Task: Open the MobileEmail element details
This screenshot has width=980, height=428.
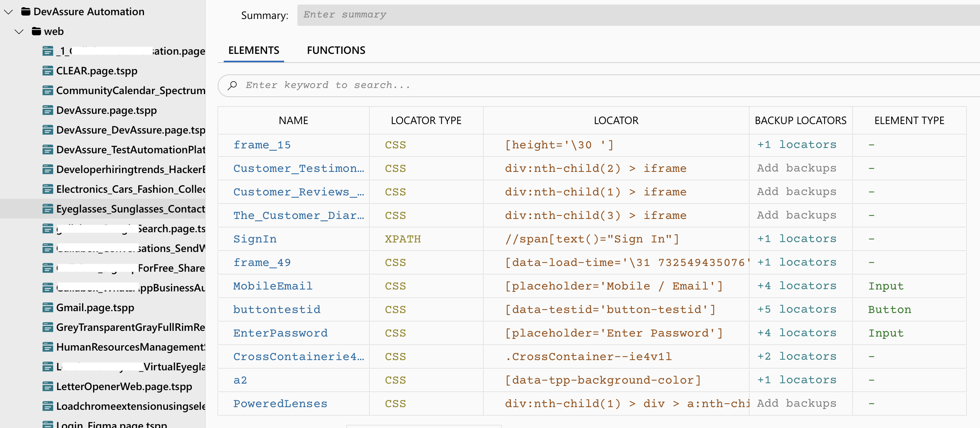Action: pyautogui.click(x=272, y=286)
